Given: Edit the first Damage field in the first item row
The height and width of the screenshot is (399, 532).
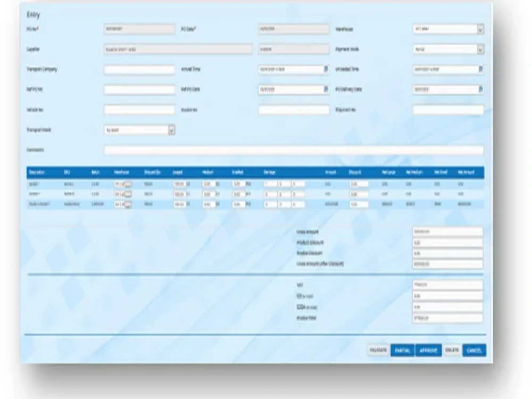Looking at the screenshot, I should (x=270, y=184).
